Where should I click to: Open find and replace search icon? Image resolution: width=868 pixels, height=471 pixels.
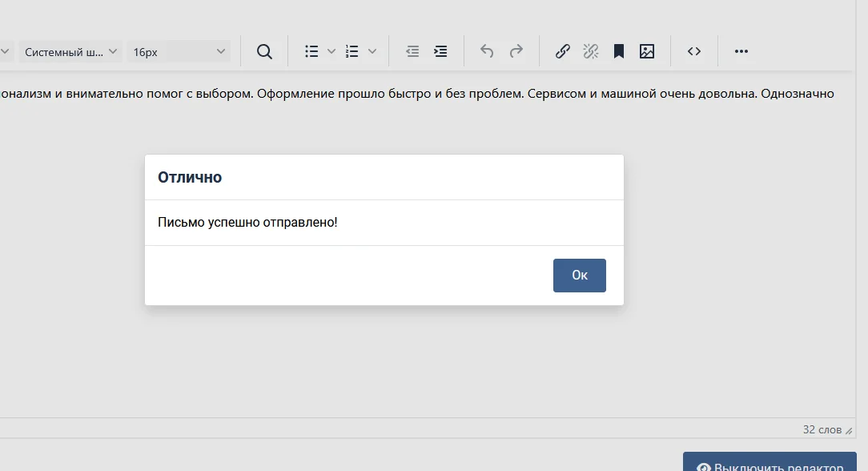click(264, 51)
